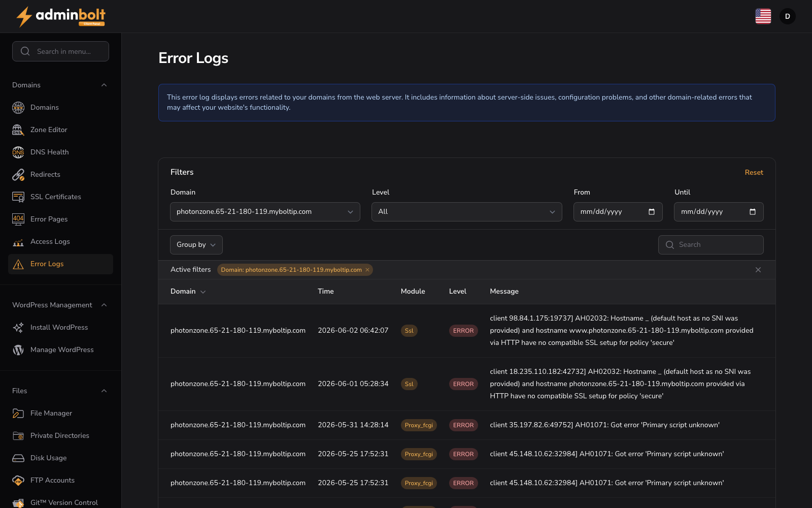This screenshot has height=508, width=812.
Task: Click the SSL Certificates icon
Action: click(x=18, y=197)
